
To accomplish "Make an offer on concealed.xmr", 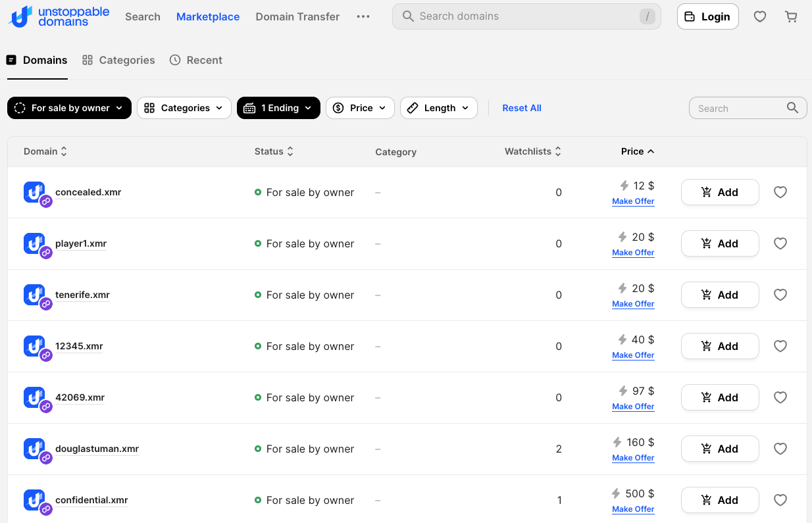I will pyautogui.click(x=633, y=201).
